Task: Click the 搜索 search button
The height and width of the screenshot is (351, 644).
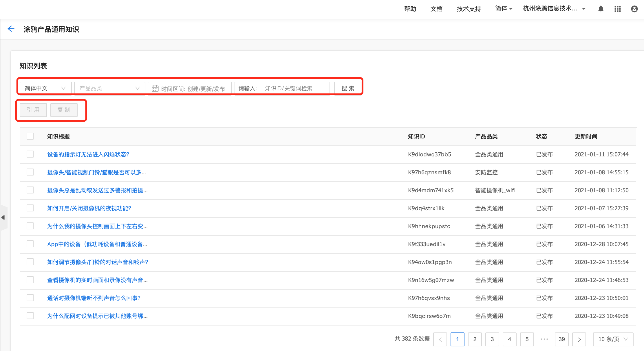Action: (348, 88)
